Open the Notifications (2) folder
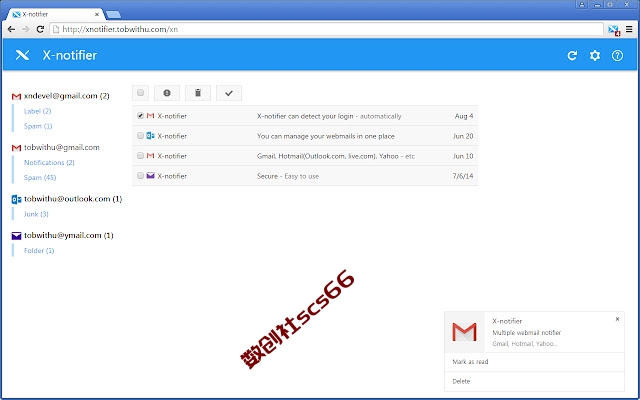The image size is (640, 400). click(x=49, y=162)
